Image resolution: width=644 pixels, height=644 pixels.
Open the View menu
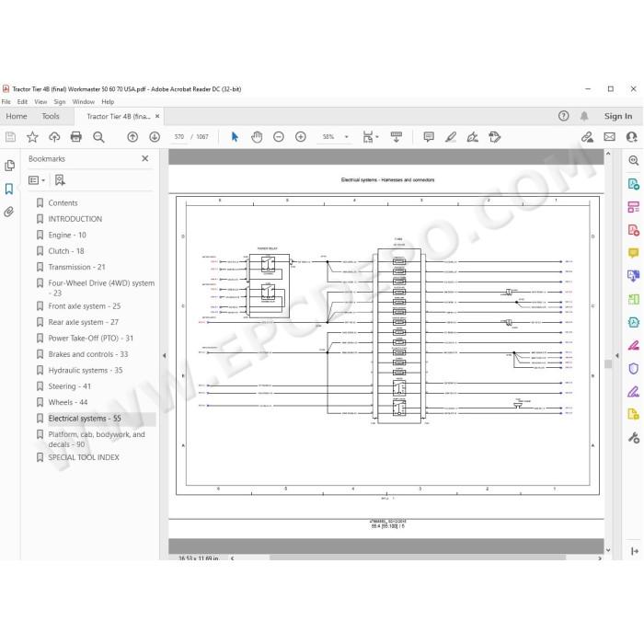pos(40,102)
